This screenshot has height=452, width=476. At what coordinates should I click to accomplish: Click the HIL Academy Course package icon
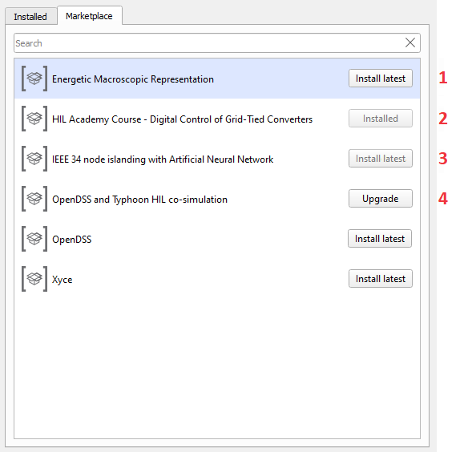[x=34, y=119]
